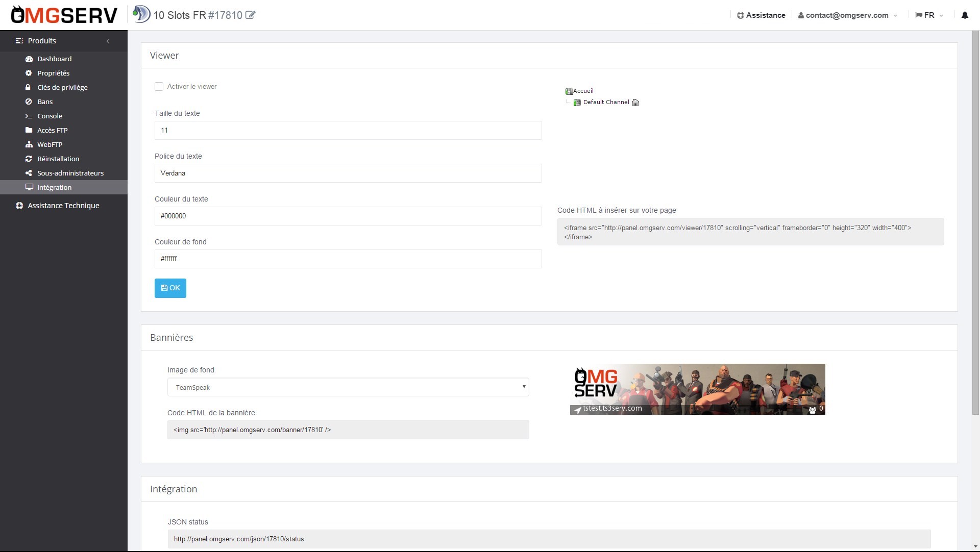Click the Default Channel icon in viewer
Image resolution: width=980 pixels, height=552 pixels.
click(577, 103)
